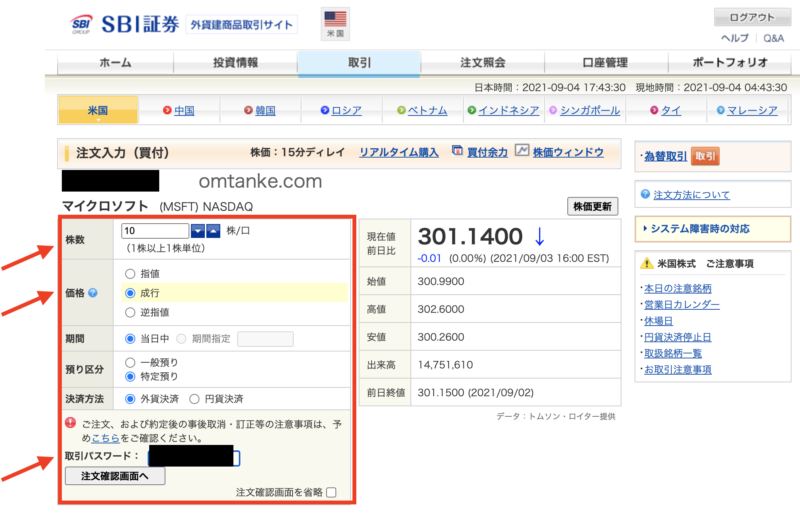Viewport: 800px width, 516px height.
Task: Click the 株価更新 button
Action: click(x=592, y=206)
